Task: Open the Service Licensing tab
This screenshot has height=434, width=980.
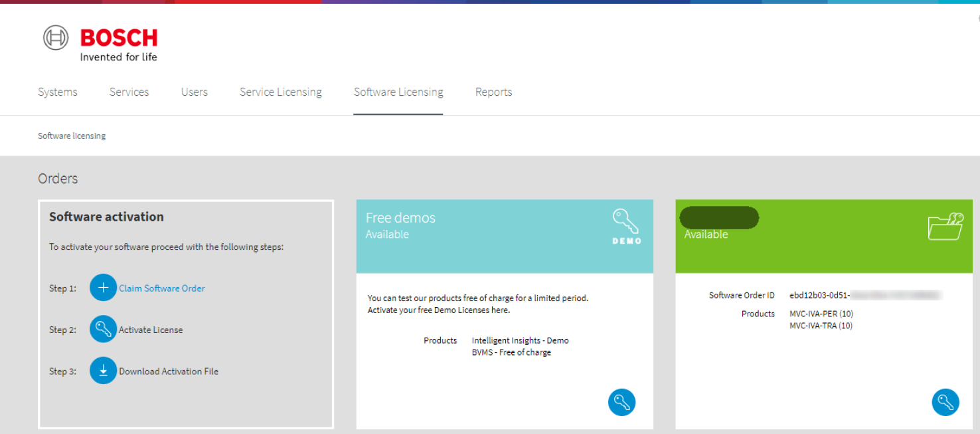Action: click(x=280, y=92)
